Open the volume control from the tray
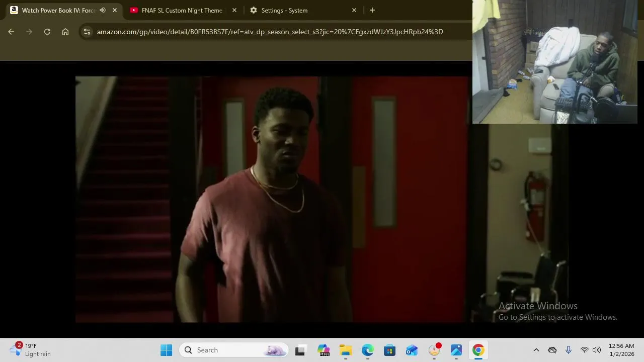This screenshot has width=644, height=362. tap(597, 350)
